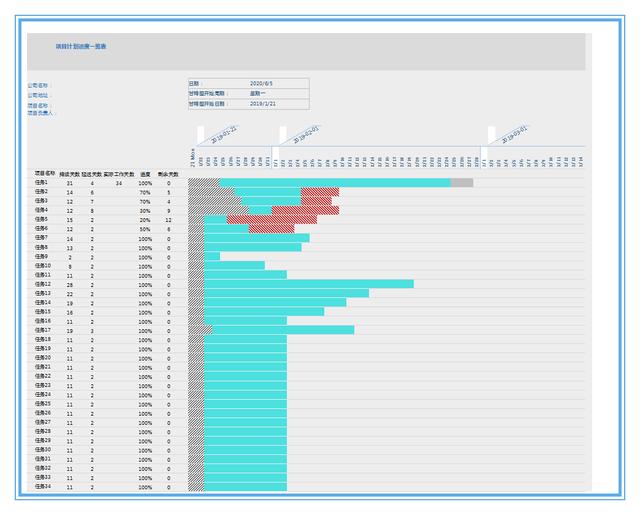Click the red hatched bar of 任务2
Image resolution: width=640 pixels, height=515 pixels.
click(x=320, y=192)
